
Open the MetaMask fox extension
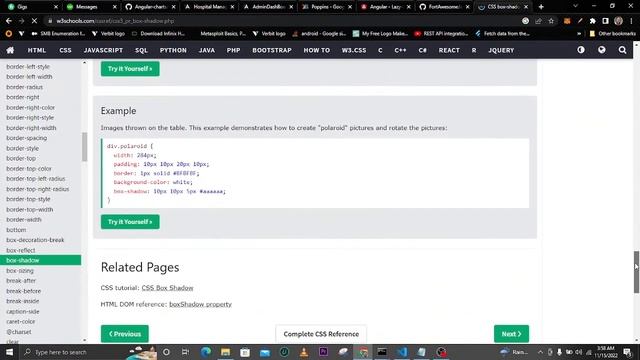tap(567, 21)
